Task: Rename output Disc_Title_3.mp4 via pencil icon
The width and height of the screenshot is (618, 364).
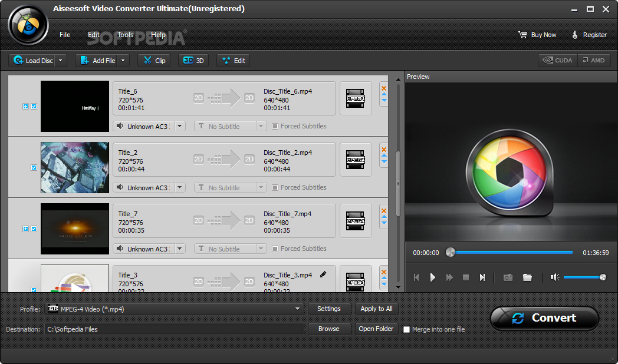Action: point(323,274)
